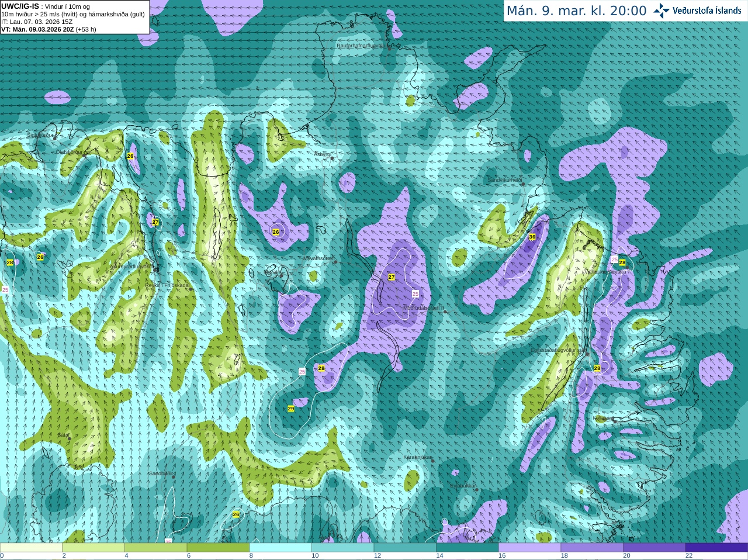Click the Siglufjörður station label

click(x=40, y=135)
